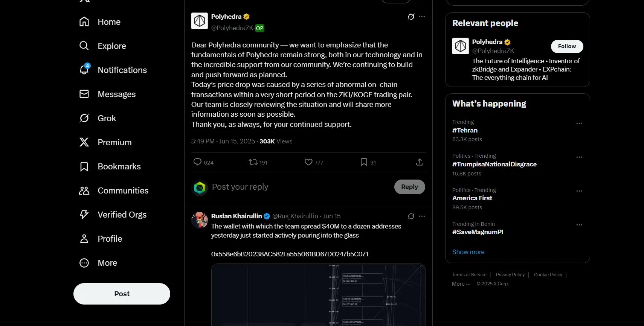Open the chart image in Ruslan's reply

tap(319, 295)
